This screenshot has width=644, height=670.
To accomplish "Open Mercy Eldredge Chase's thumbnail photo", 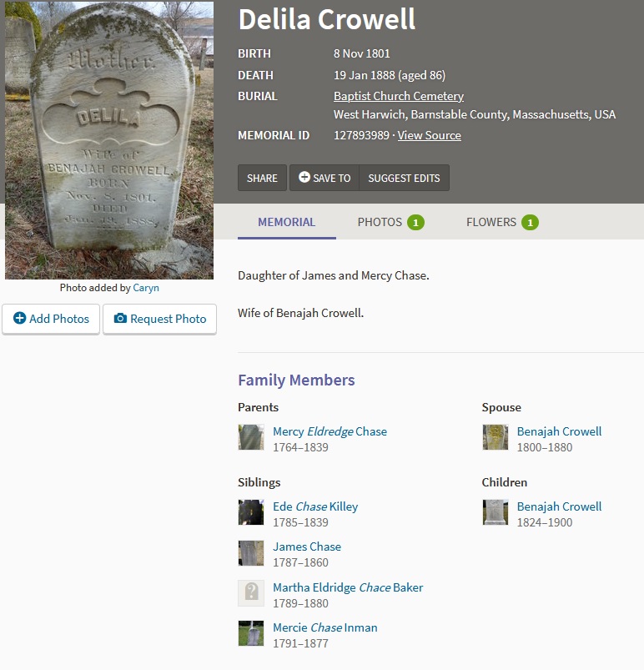I will (x=251, y=437).
